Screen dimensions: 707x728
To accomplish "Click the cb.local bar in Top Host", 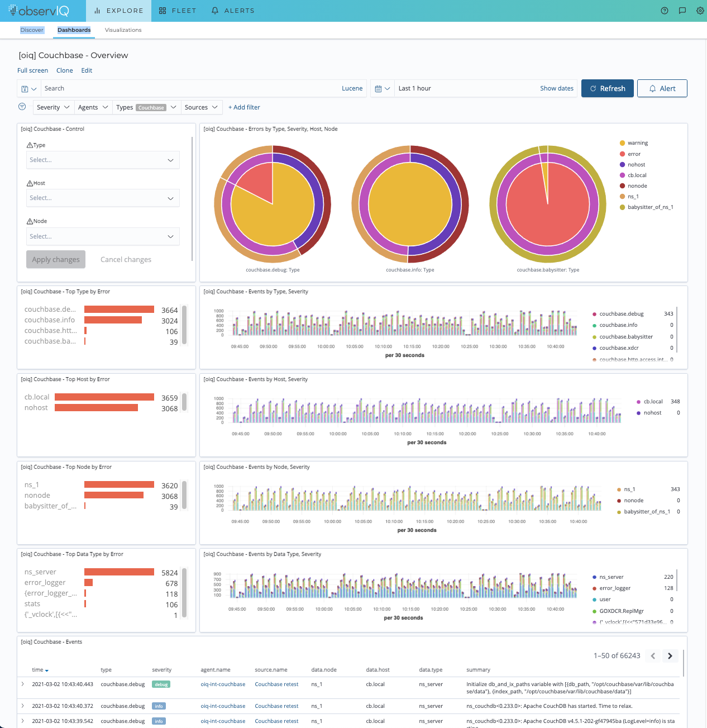I will point(104,397).
